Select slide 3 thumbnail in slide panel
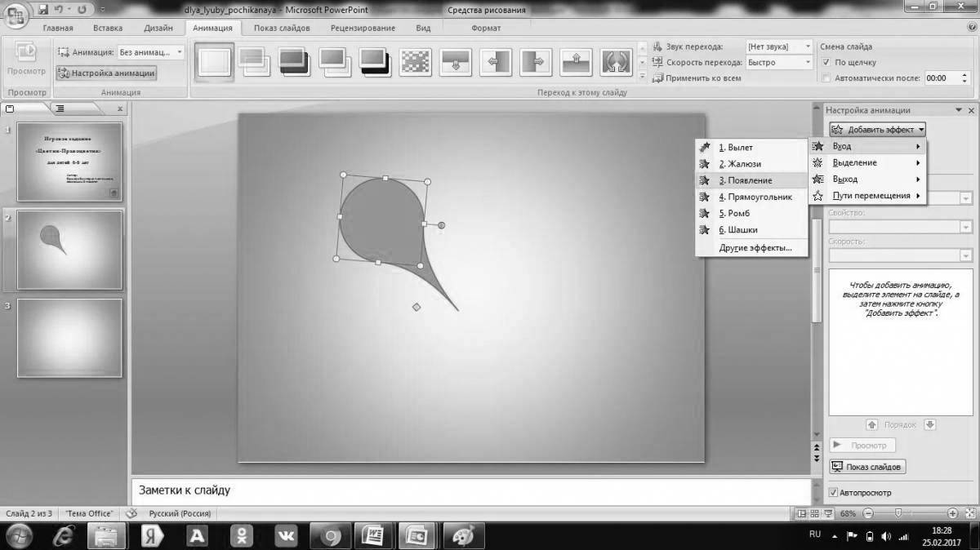The width and height of the screenshot is (980, 550). [x=69, y=338]
